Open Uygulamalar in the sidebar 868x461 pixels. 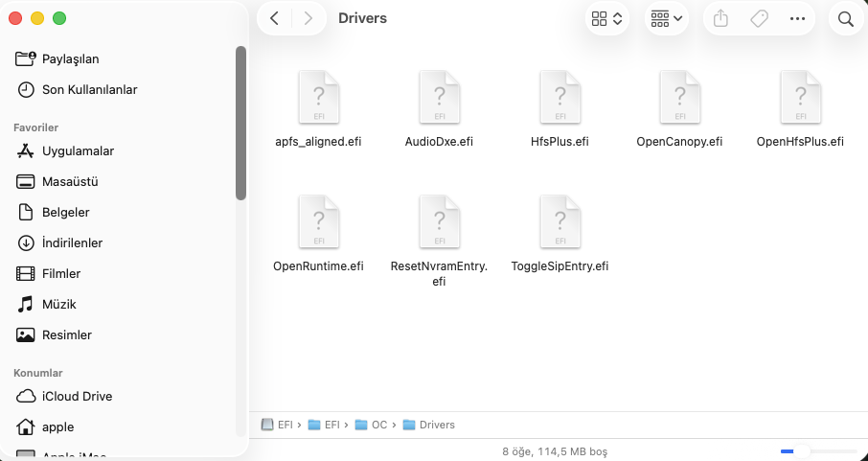click(x=78, y=150)
